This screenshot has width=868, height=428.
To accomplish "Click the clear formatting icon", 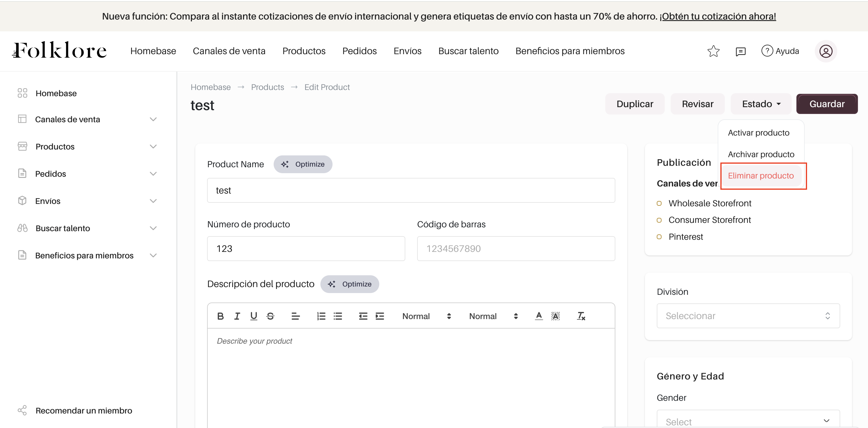I will point(581,316).
